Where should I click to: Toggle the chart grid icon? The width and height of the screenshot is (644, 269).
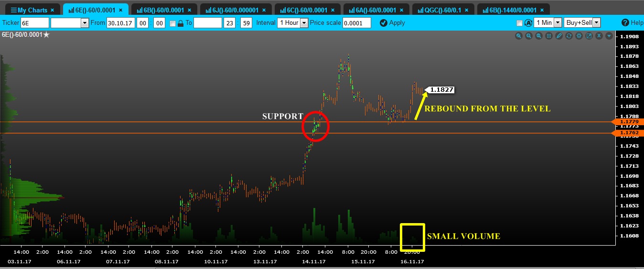[x=549, y=36]
